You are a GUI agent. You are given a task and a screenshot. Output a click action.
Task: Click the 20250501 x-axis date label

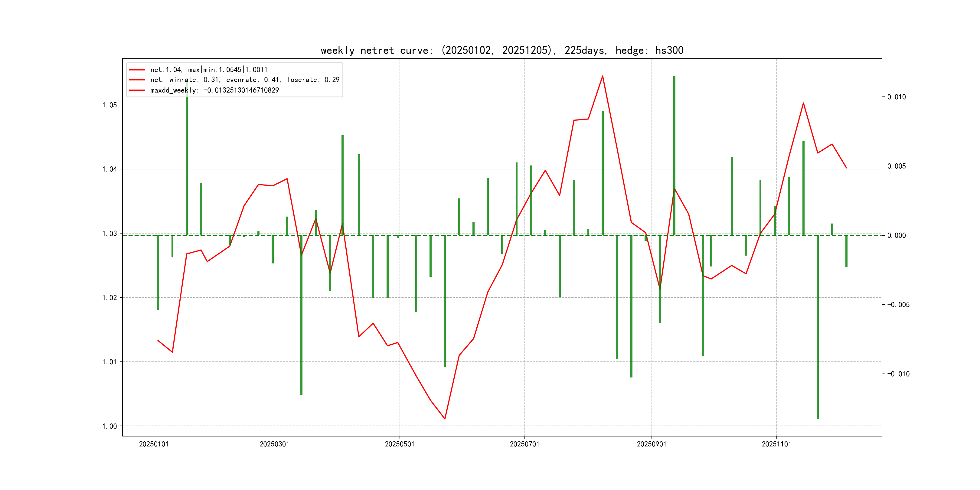click(x=400, y=444)
